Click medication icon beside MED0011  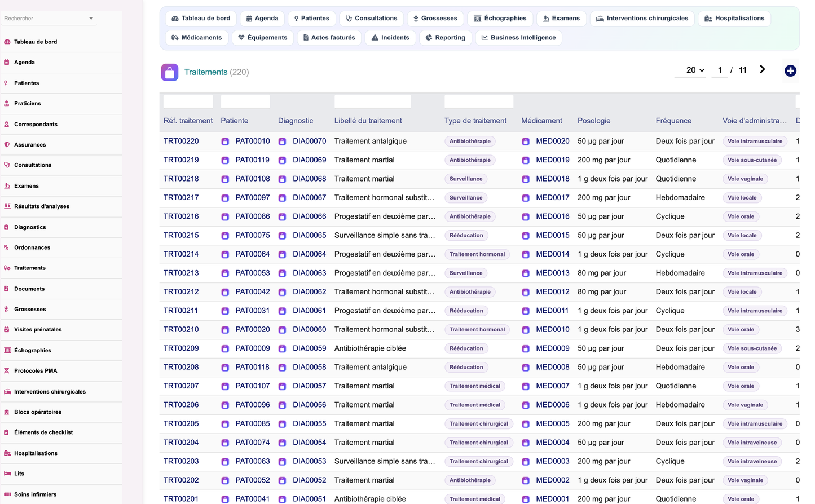pos(526,311)
